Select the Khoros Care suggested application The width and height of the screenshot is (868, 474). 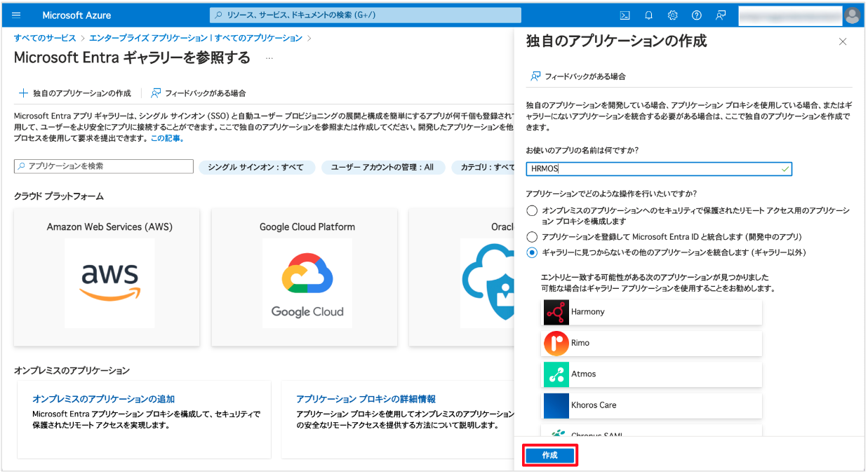click(652, 405)
